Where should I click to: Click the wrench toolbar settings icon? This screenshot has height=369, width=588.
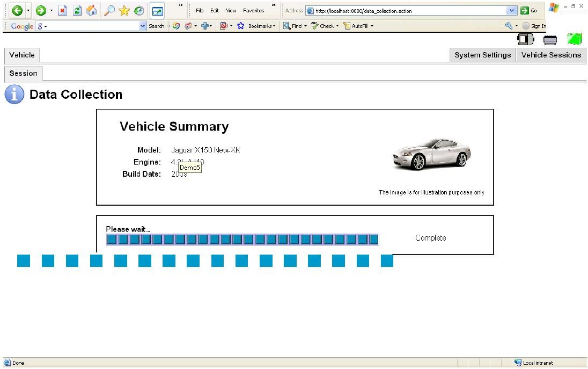pyautogui.click(x=509, y=26)
